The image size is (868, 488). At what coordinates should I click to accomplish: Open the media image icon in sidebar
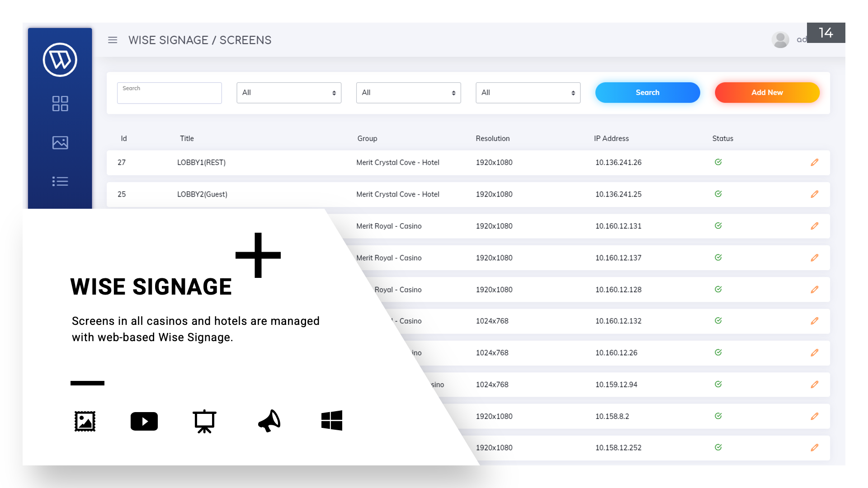point(60,143)
